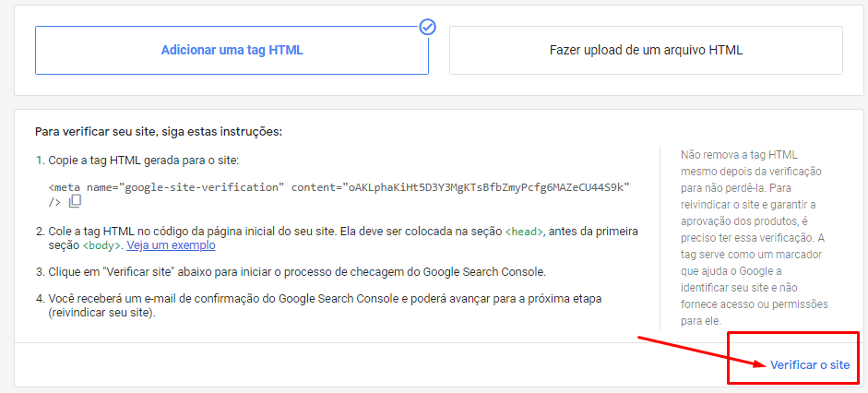
Task: Click the <body> code term in step 2
Action: tap(101, 246)
